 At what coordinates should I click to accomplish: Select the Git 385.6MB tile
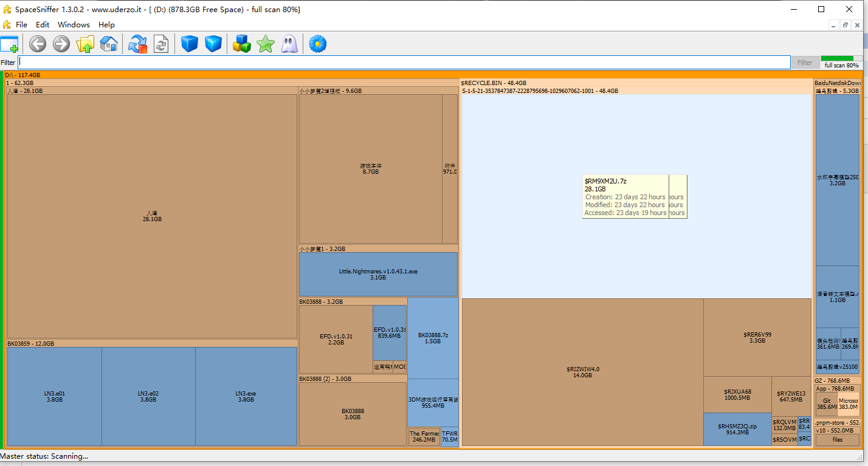point(827,404)
